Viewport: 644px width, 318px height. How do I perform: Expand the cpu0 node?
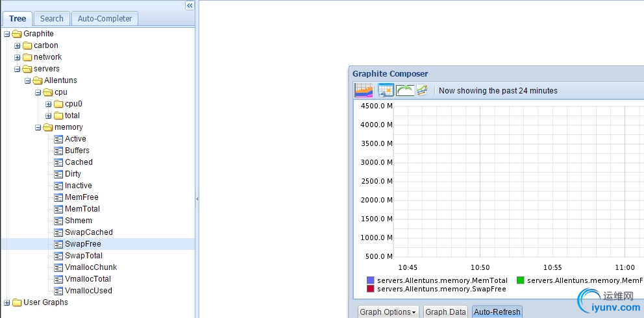48,104
